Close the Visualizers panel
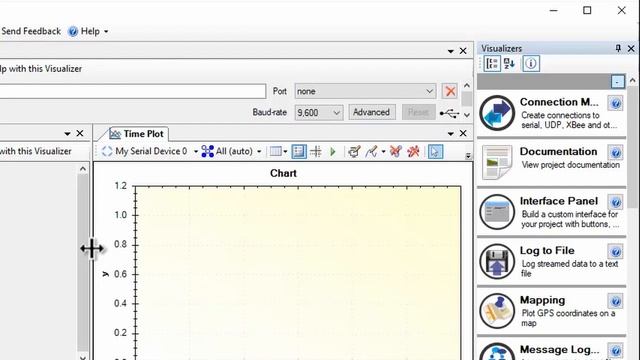The image size is (640, 360). click(631, 48)
